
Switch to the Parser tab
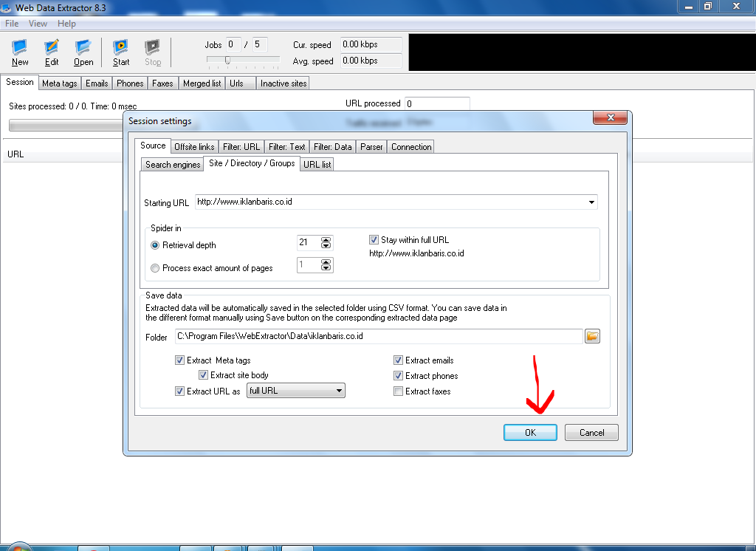371,147
